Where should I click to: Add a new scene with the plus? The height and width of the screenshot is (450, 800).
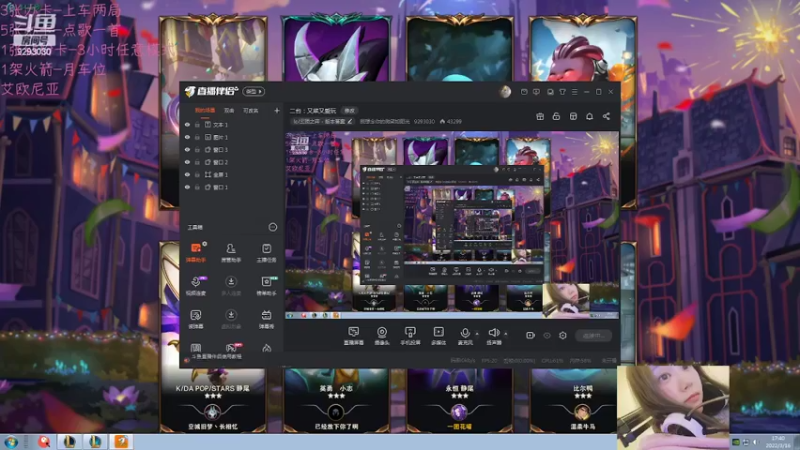(x=277, y=110)
